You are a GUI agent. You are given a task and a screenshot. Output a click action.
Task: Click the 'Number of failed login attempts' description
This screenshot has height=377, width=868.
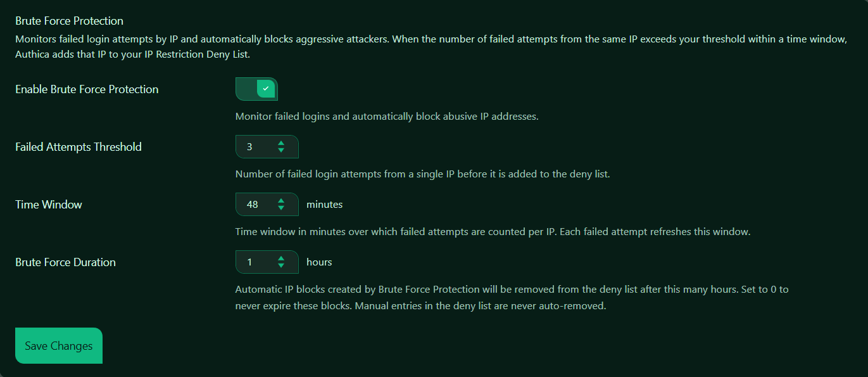pos(422,174)
